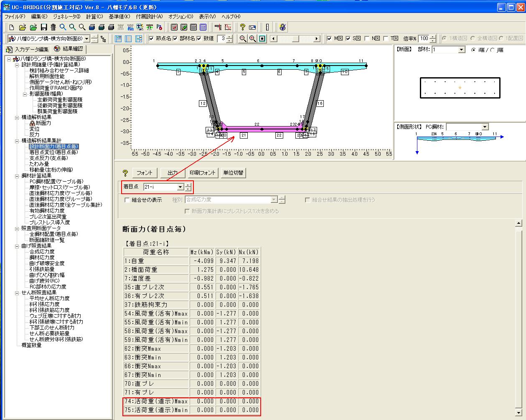This screenshot has width=526, height=420.
Task: Click the horizontal slider thumb in the toolbar
Action: pyautogui.click(x=295, y=39)
